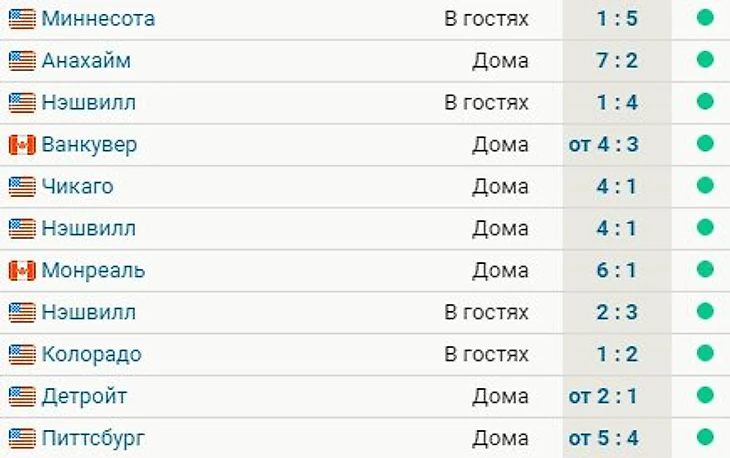This screenshot has width=730, height=458.
Task: Open the 6 : 1 score against Монреаль
Action: coord(617,270)
